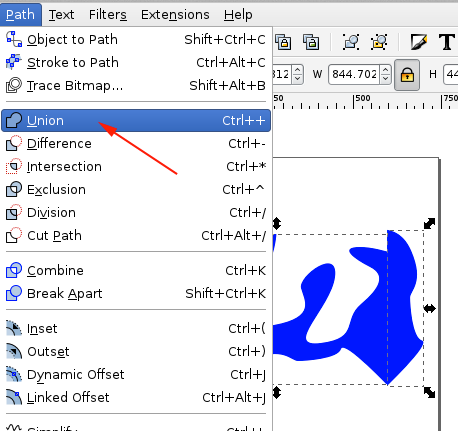The image size is (458, 431).
Task: Select Union from the Path menu
Action: (136, 120)
